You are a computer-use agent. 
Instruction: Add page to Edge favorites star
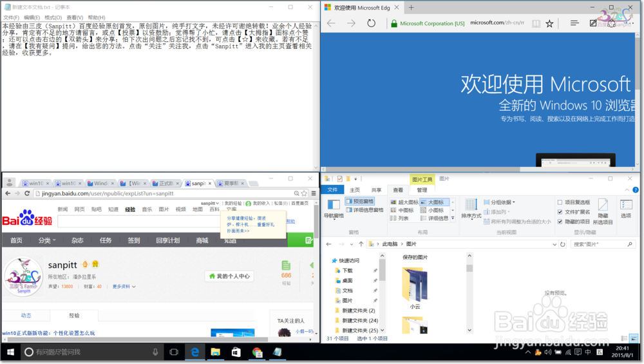point(549,23)
